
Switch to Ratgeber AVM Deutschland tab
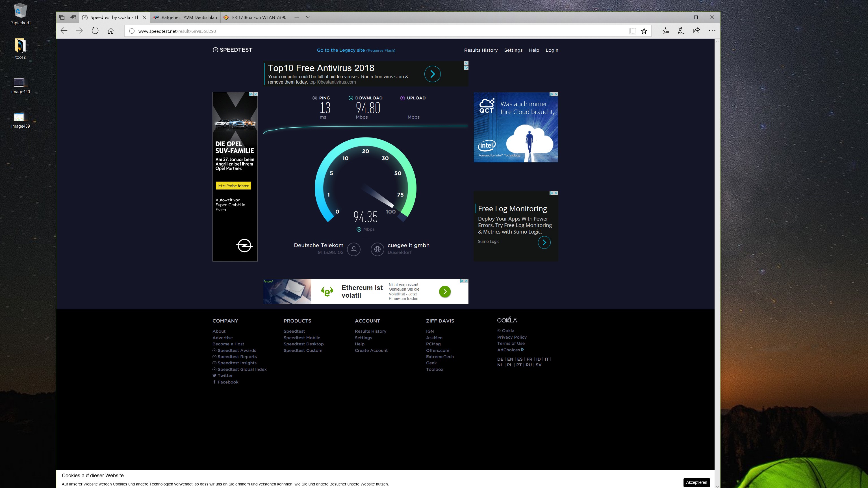[x=185, y=17]
